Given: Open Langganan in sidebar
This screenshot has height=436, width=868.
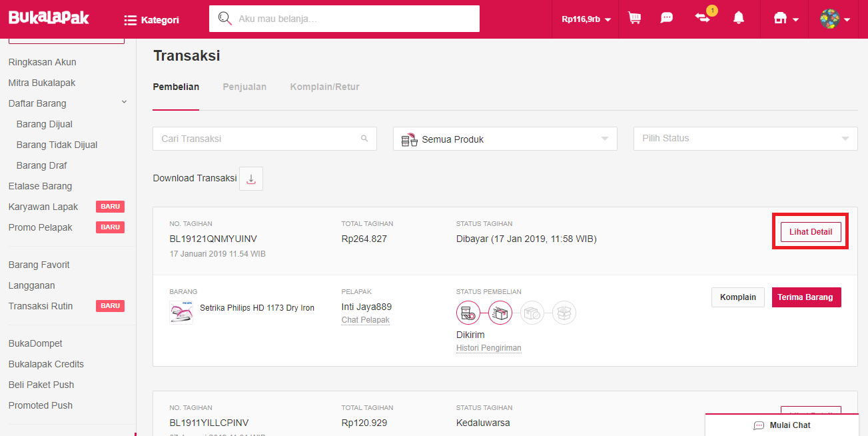Looking at the screenshot, I should click(x=32, y=285).
